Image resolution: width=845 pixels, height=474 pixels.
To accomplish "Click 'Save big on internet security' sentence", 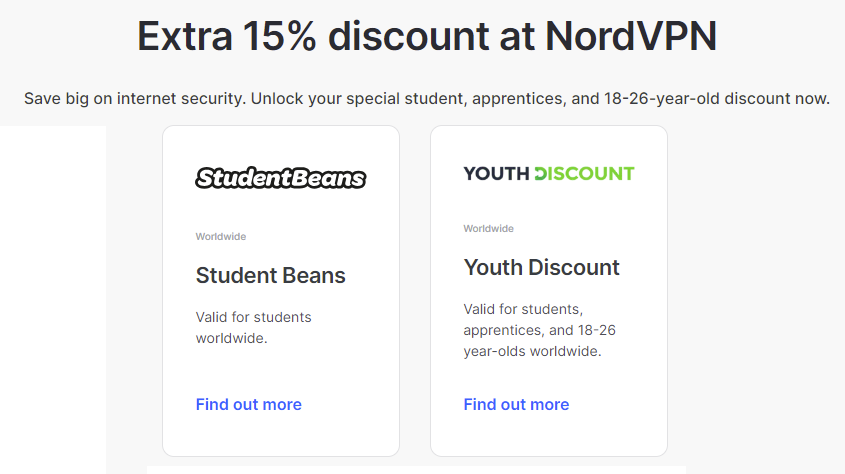I will point(135,99).
